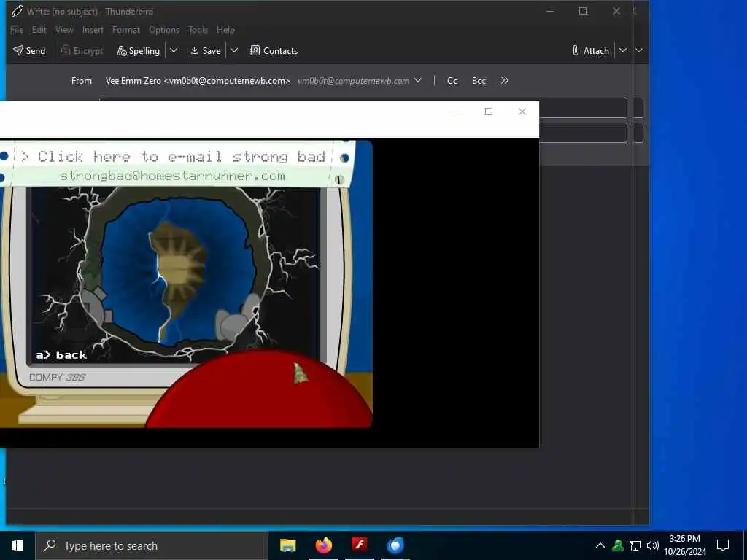Show hidden system tray icons
This screenshot has width=747, height=560.
point(600,545)
